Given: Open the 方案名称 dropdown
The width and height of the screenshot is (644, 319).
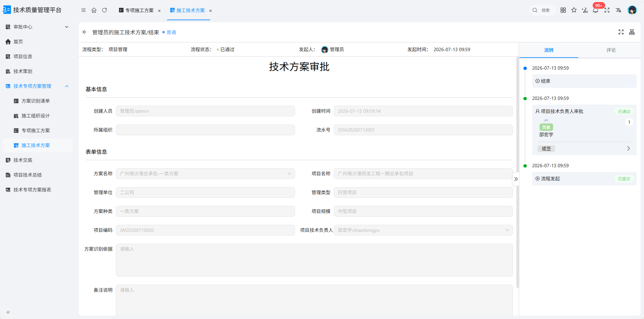Looking at the screenshot, I should coord(205,174).
